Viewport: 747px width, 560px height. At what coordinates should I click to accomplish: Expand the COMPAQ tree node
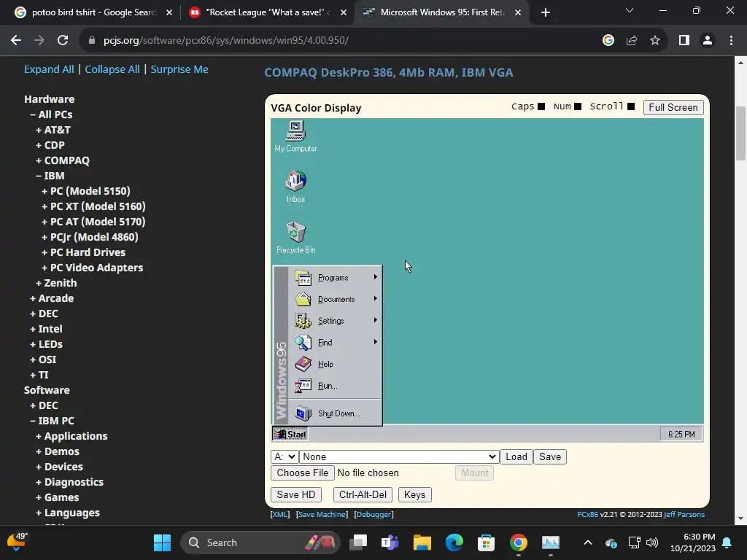coord(63,160)
